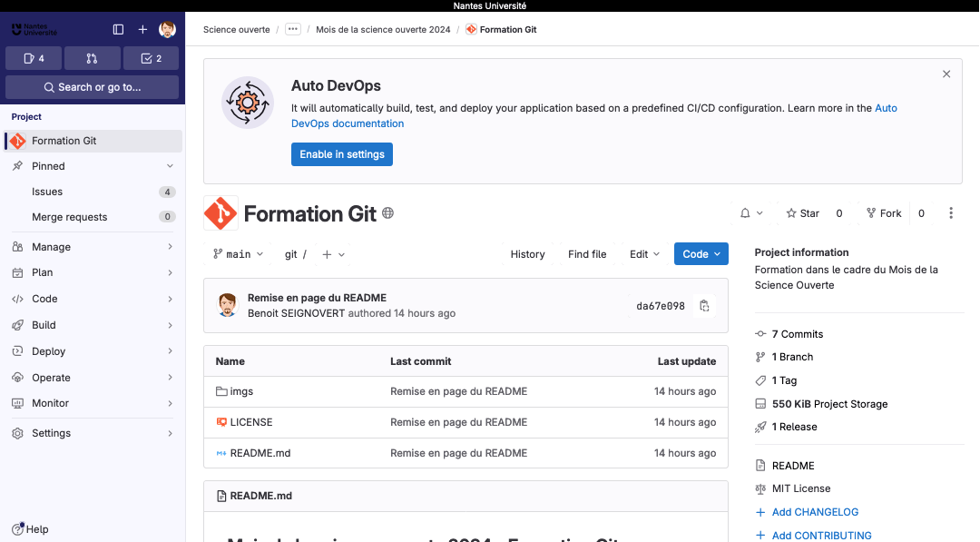Click the Find file button
Image resolution: width=980 pixels, height=542 pixels.
[x=587, y=254]
